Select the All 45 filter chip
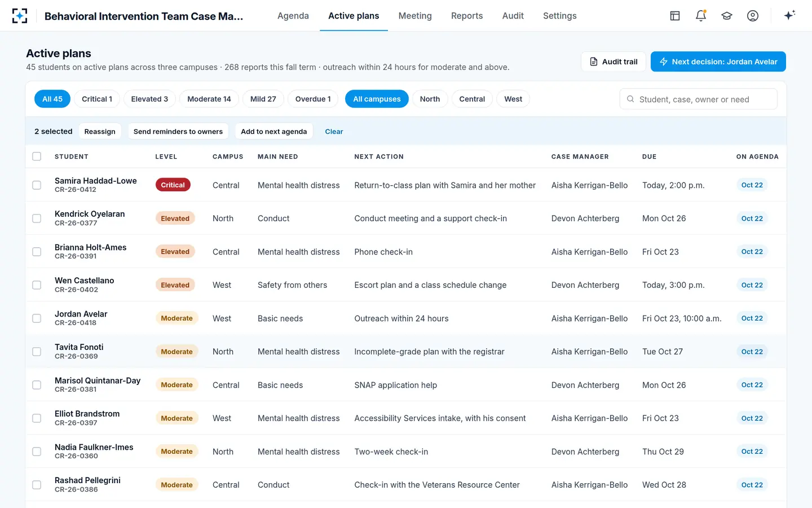Screen dimensions: 812x508 click(x=52, y=99)
